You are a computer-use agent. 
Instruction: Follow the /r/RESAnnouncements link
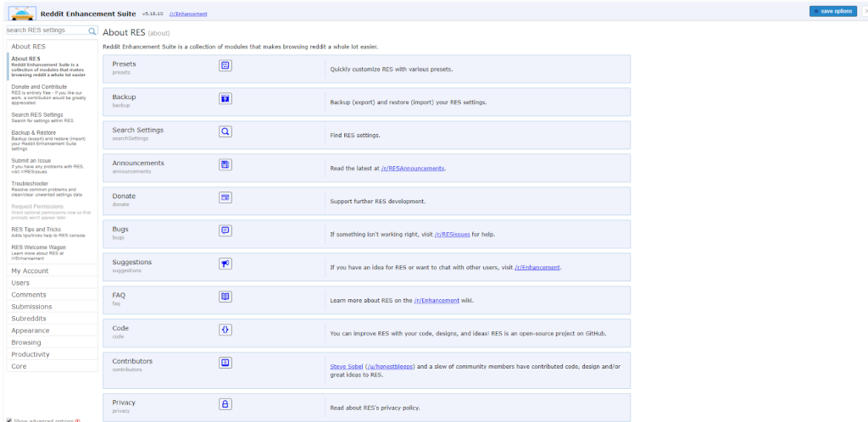tap(413, 169)
